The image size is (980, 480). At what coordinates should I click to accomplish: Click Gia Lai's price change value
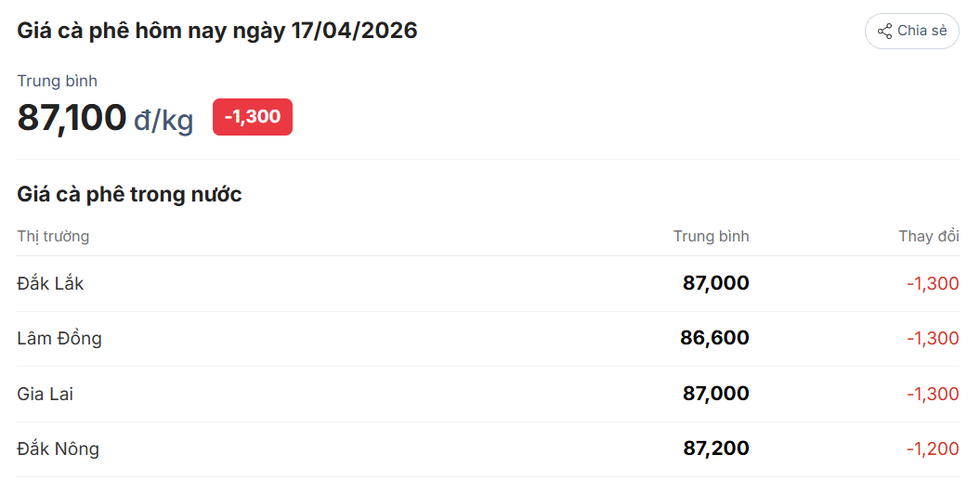[x=933, y=394]
